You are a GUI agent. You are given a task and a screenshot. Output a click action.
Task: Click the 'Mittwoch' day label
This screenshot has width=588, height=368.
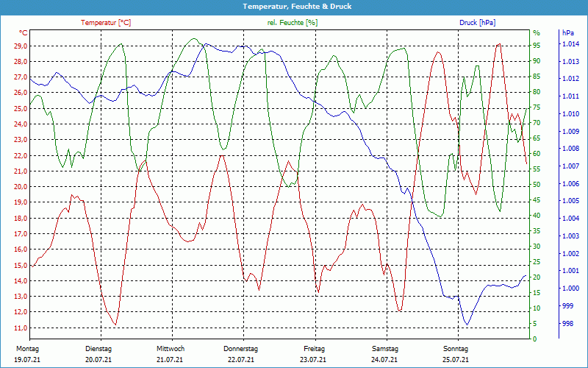point(171,348)
